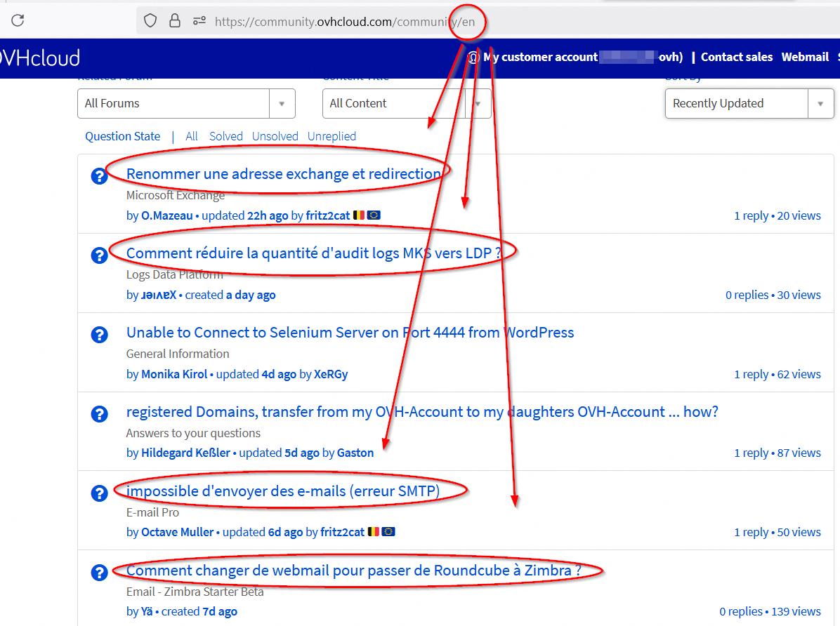Click question icon beside Roundcube à Zimbra topic
840x626 pixels.
tap(99, 573)
